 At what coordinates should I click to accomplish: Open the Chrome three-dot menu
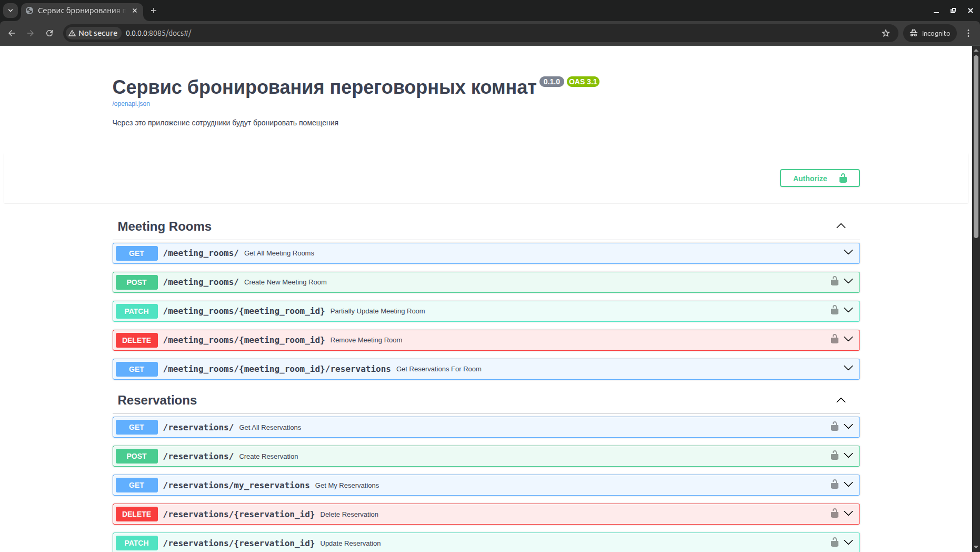click(x=968, y=33)
